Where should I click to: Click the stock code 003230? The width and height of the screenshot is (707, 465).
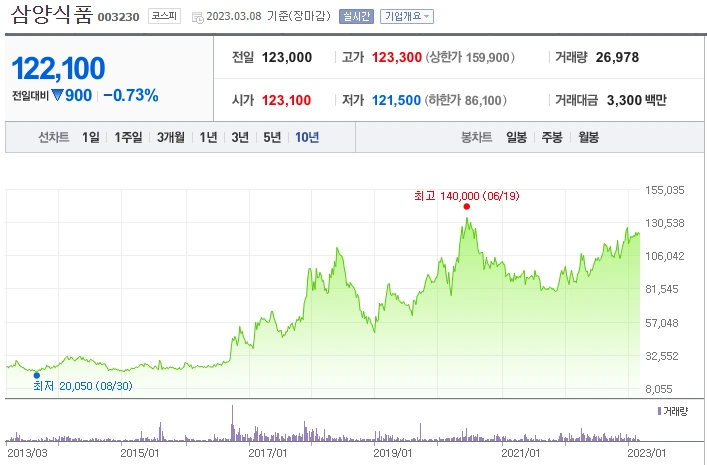(x=119, y=17)
